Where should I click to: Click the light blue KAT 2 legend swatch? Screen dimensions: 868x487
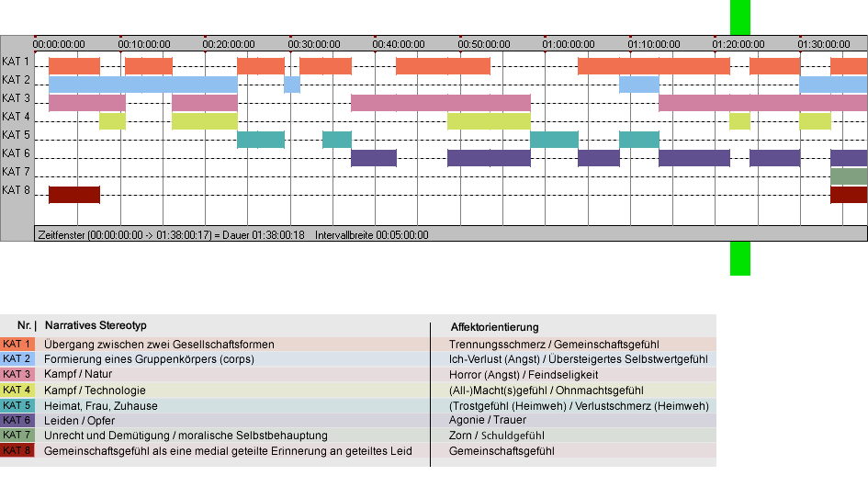(x=17, y=359)
